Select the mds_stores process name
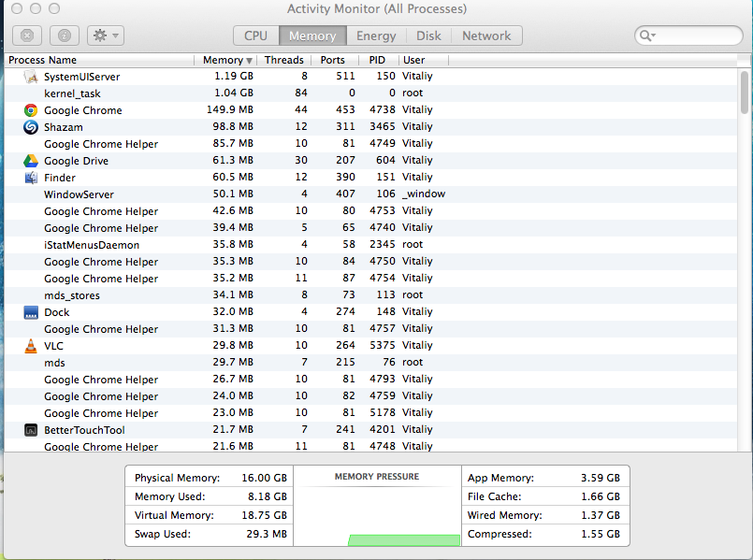Screen dimensions: 753x560 72,295
